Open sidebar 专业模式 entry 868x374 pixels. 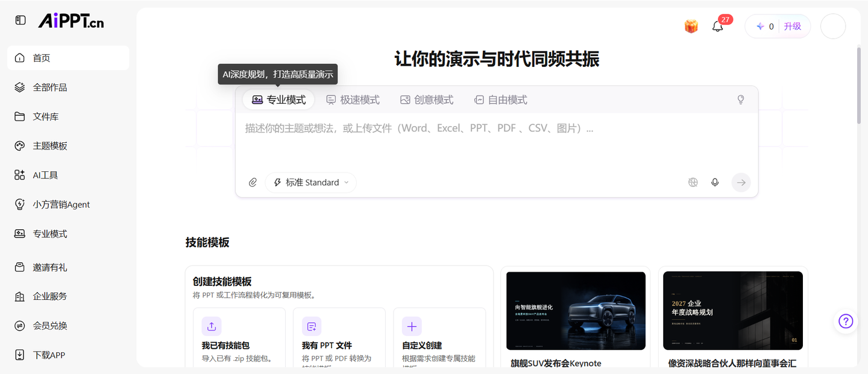pyautogui.click(x=68, y=233)
